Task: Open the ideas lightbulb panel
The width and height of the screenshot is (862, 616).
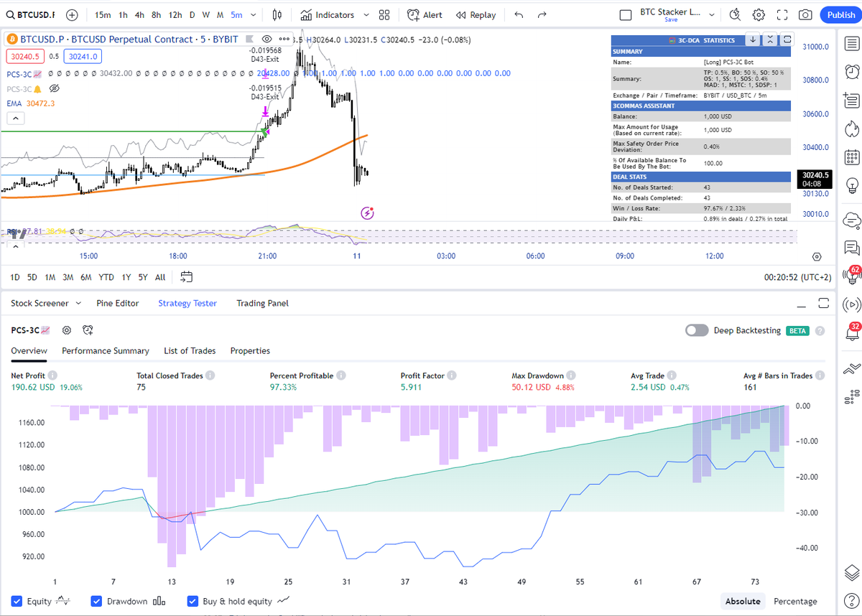Action: point(852,185)
